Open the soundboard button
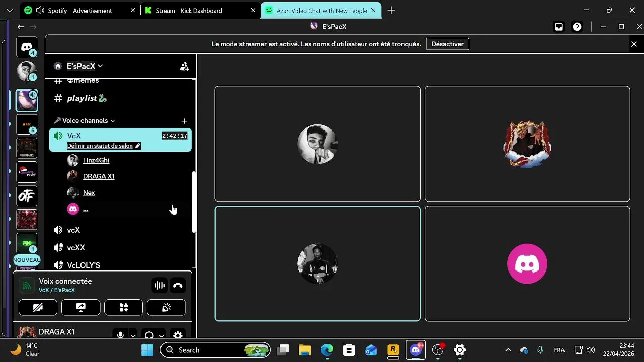Image resolution: width=644 pixels, height=362 pixels. pos(166,307)
